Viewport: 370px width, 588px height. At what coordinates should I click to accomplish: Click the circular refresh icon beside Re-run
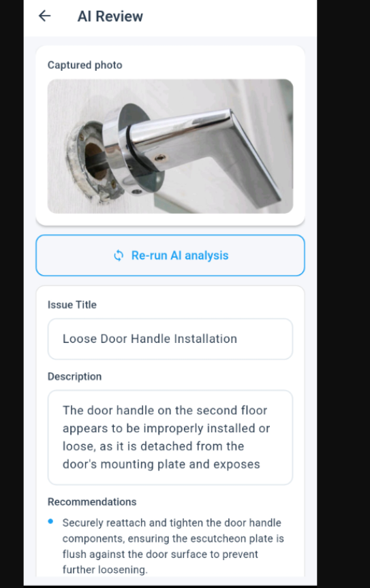pos(119,255)
